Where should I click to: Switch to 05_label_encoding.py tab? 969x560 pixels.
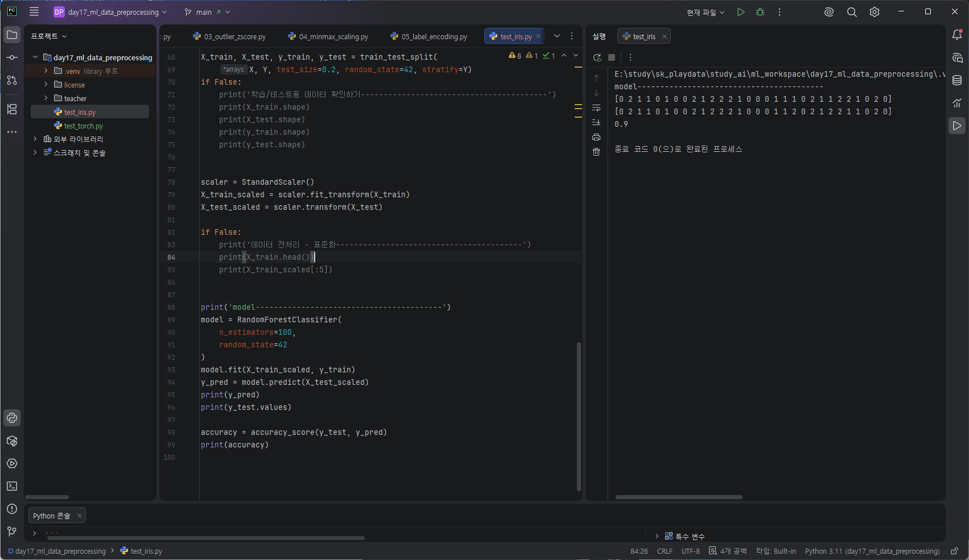(428, 36)
